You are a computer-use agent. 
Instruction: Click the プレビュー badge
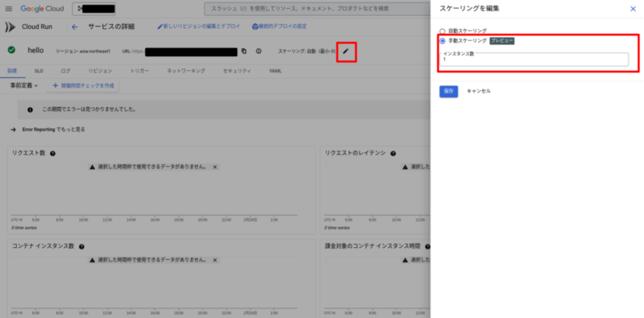pyautogui.click(x=502, y=41)
